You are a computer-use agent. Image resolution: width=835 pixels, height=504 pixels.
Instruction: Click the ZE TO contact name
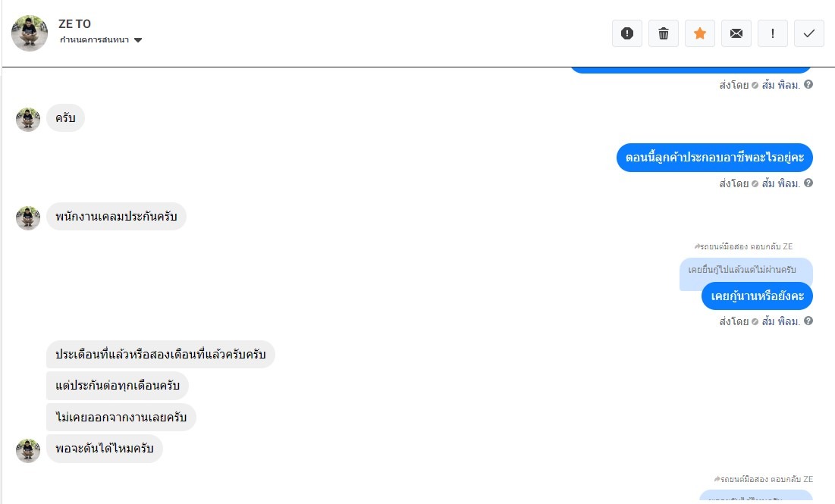pos(74,23)
